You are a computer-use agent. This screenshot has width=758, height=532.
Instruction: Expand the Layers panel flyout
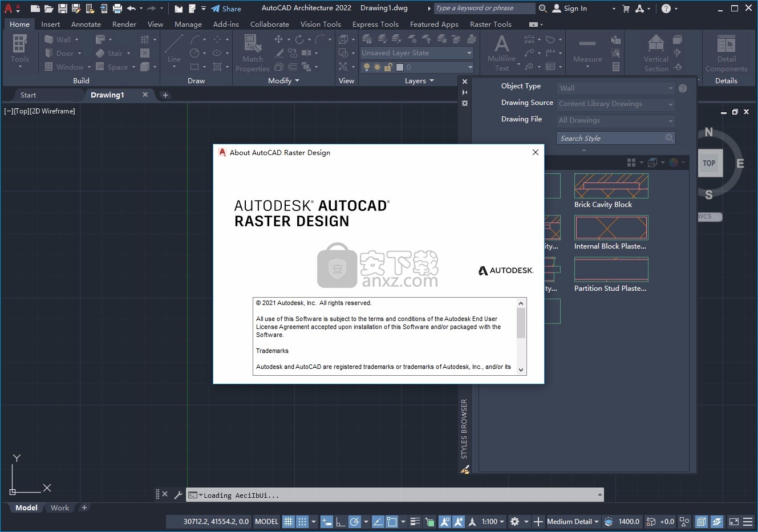click(x=419, y=81)
